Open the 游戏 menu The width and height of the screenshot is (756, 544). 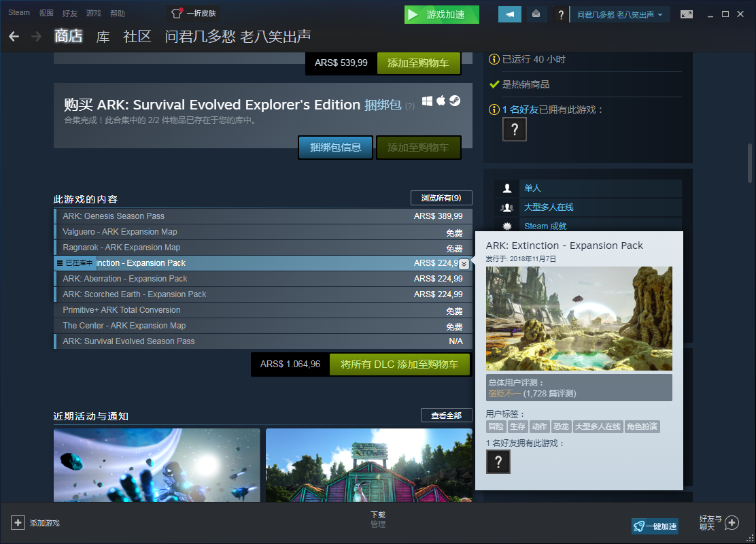(94, 13)
